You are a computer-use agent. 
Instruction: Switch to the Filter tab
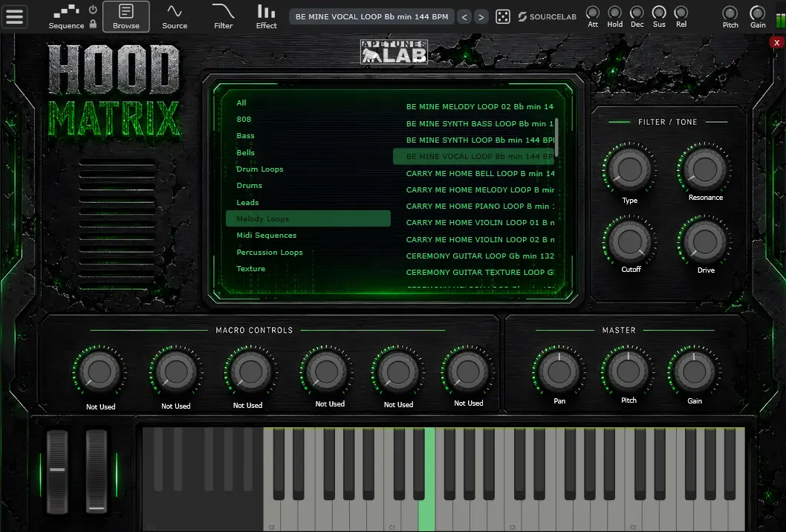223,16
